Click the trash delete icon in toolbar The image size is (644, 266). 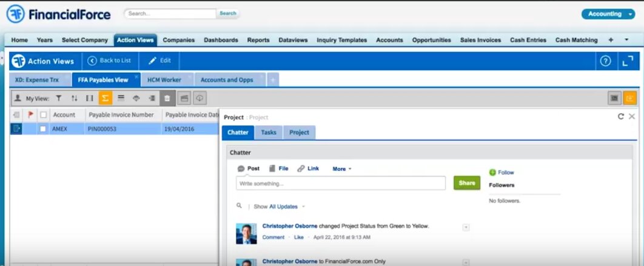click(168, 98)
